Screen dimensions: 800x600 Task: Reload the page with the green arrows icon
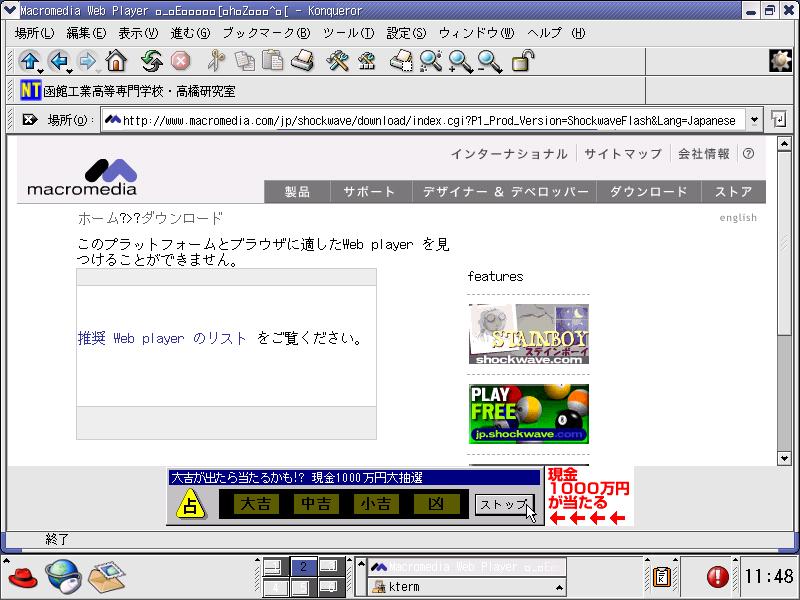pos(151,61)
